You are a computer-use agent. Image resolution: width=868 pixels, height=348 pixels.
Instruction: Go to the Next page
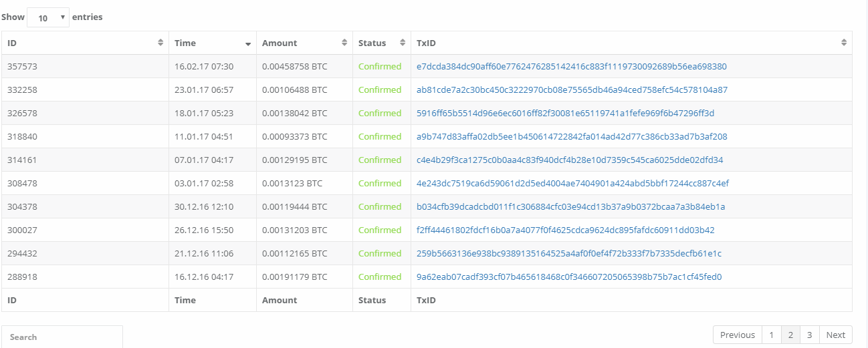point(836,335)
